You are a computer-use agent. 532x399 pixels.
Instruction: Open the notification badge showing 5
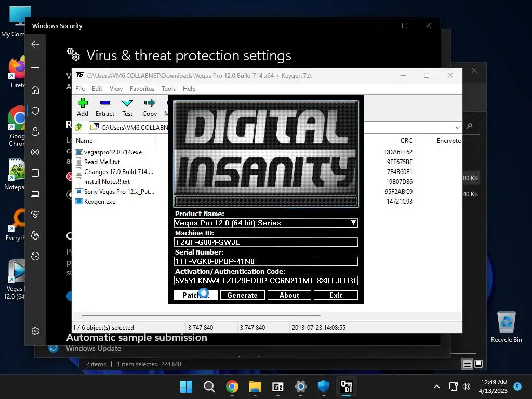517,386
